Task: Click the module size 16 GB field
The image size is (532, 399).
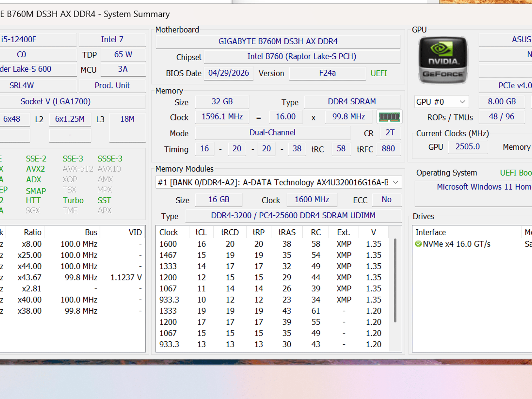Action: tap(219, 199)
